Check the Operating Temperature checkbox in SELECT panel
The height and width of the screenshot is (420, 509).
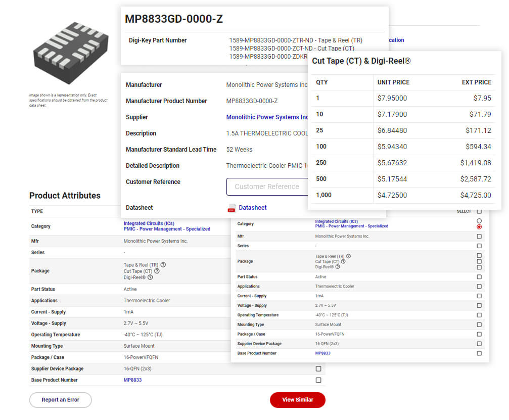479,315
